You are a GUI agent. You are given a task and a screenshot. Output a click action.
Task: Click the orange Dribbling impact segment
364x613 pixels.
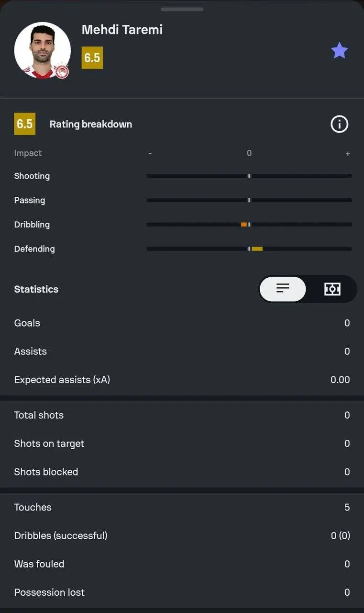pyautogui.click(x=244, y=225)
